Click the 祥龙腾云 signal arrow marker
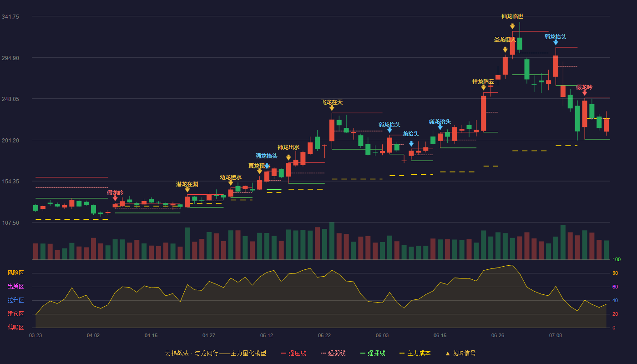The height and width of the screenshot is (364, 637). click(483, 87)
